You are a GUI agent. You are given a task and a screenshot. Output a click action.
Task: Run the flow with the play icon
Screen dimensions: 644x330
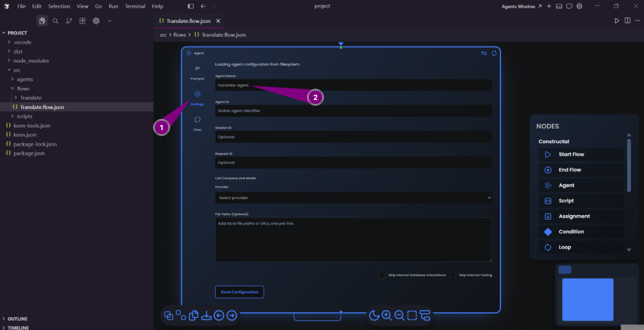point(617,21)
